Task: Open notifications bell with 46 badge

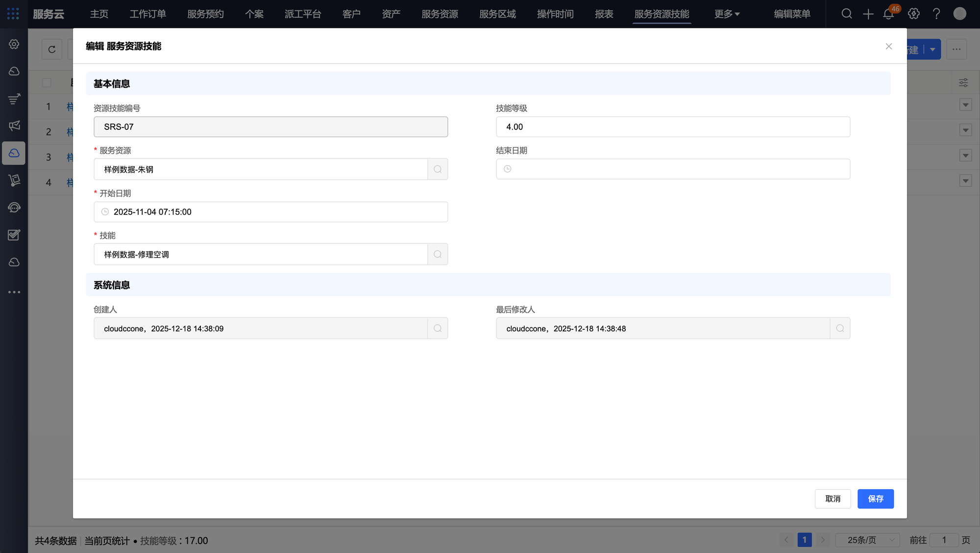Action: click(x=888, y=14)
